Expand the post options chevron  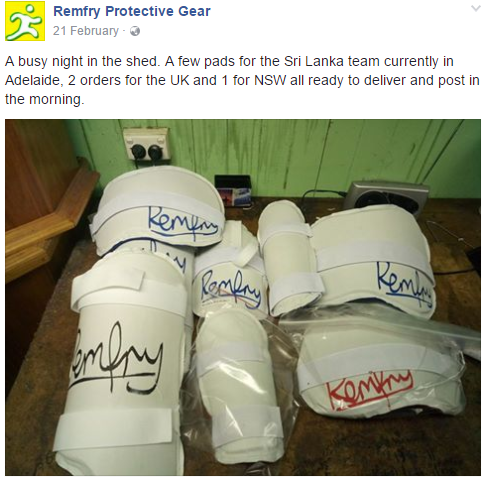click(x=476, y=8)
